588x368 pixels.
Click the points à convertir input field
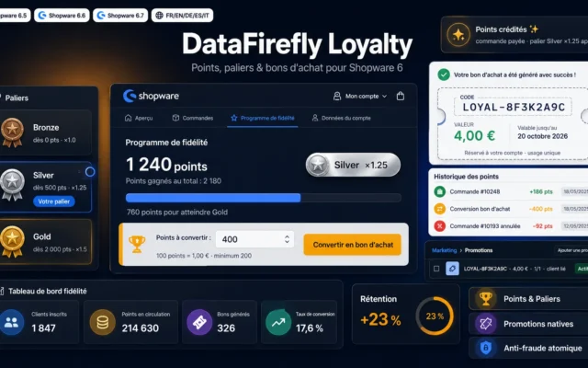point(254,239)
